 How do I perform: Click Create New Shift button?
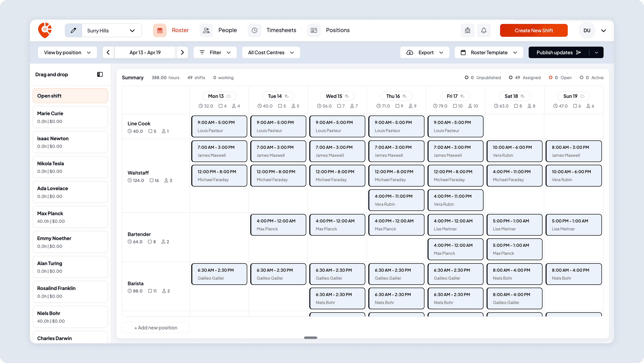[534, 30]
